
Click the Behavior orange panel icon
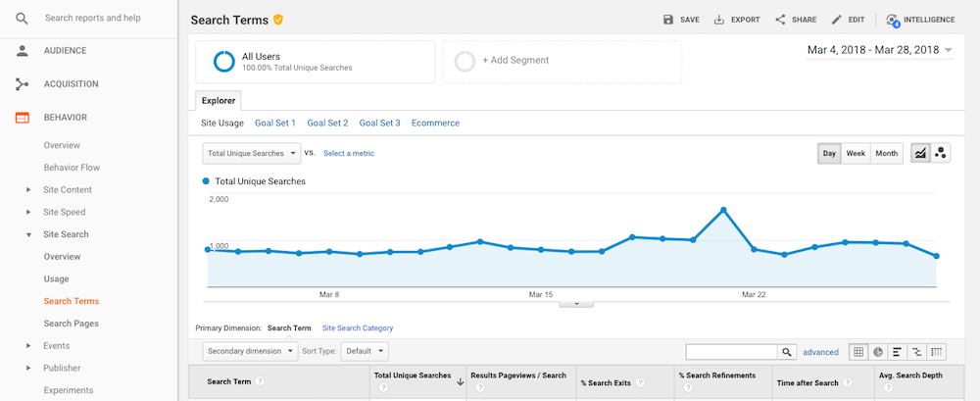click(22, 118)
